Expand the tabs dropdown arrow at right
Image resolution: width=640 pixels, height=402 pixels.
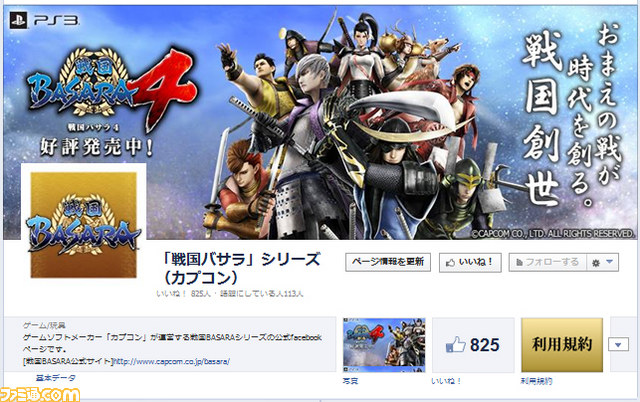click(x=618, y=345)
